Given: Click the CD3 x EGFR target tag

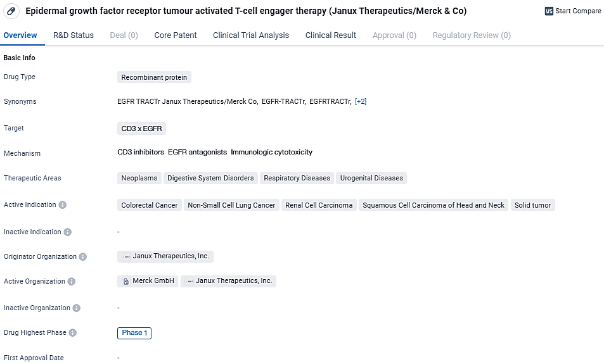Looking at the screenshot, I should click(141, 129).
